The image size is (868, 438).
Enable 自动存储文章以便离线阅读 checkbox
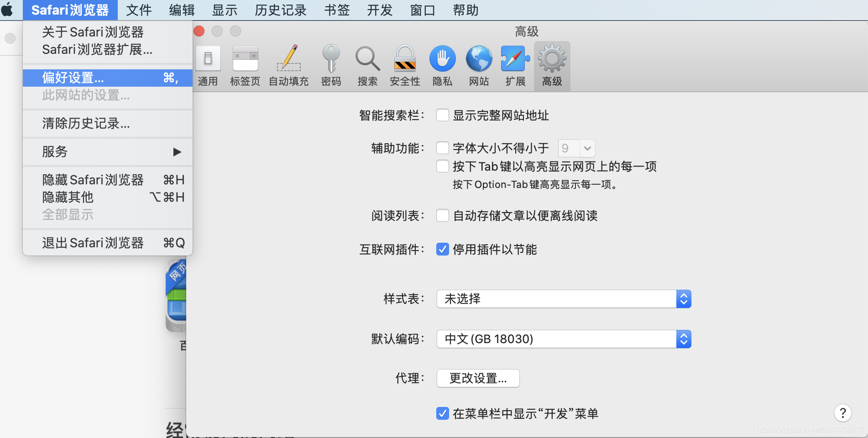(442, 215)
